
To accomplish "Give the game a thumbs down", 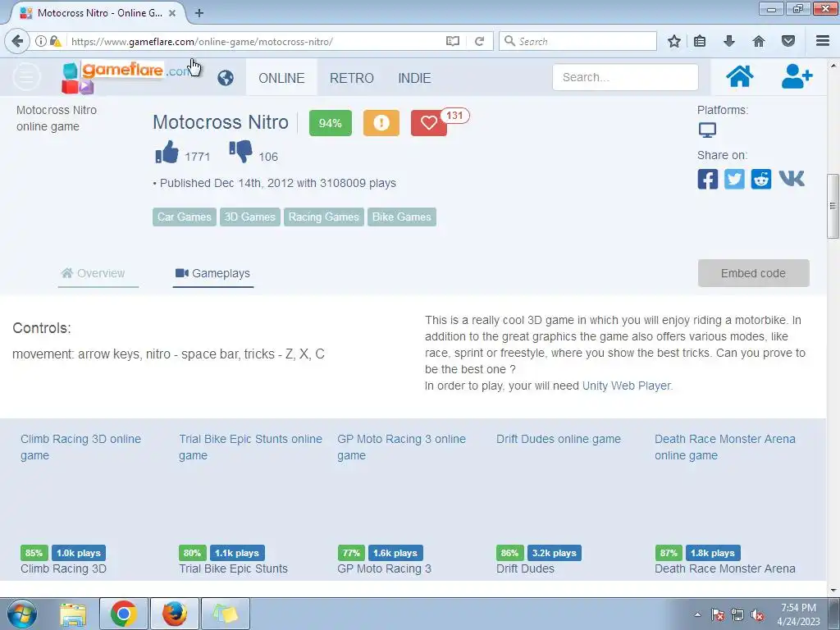I will [x=240, y=152].
